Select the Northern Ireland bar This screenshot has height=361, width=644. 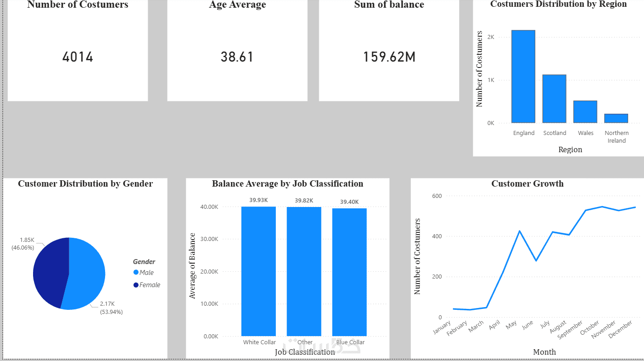pos(616,118)
